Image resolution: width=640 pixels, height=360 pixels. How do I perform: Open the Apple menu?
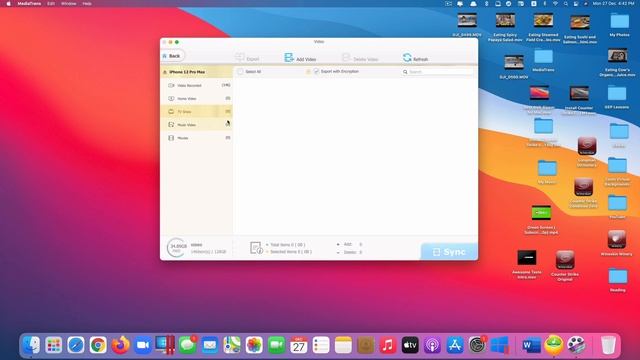9,3
